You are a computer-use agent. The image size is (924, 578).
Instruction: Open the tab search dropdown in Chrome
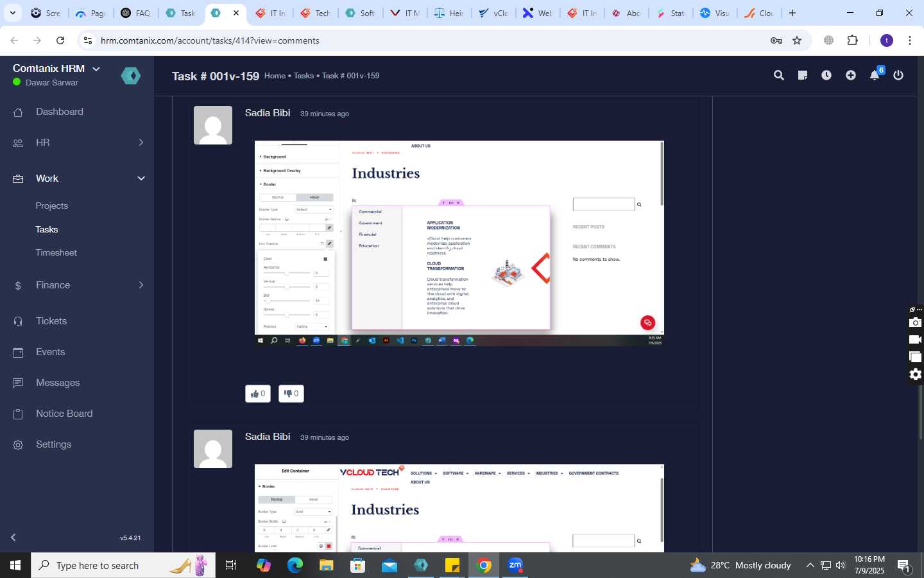[x=12, y=13]
